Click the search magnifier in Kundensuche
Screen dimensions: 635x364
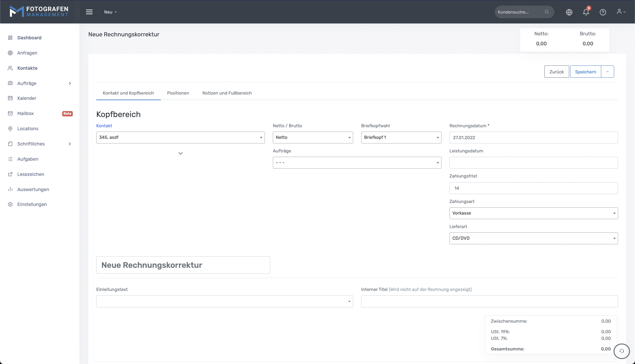[x=547, y=12]
